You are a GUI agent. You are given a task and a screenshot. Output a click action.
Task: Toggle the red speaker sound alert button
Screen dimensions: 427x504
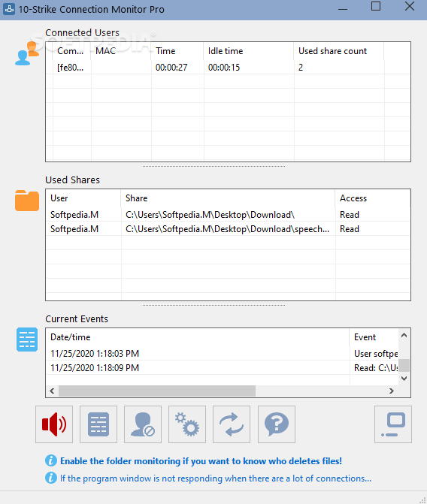point(54,424)
